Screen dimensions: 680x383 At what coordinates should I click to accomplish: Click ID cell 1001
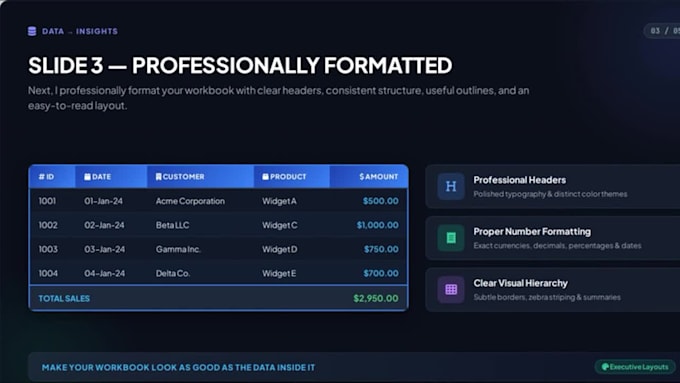47,201
